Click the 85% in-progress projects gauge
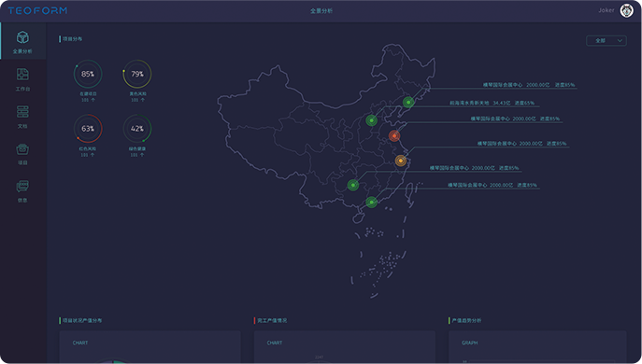Screen dimensions: 642x364 pos(88,74)
